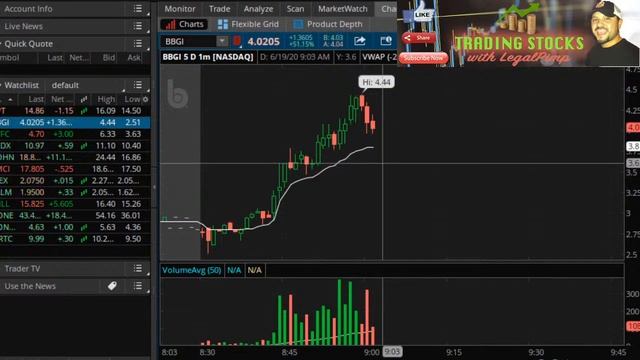The width and height of the screenshot is (640, 360).
Task: Open the Use the News panel menu icon
Action: tap(138, 286)
